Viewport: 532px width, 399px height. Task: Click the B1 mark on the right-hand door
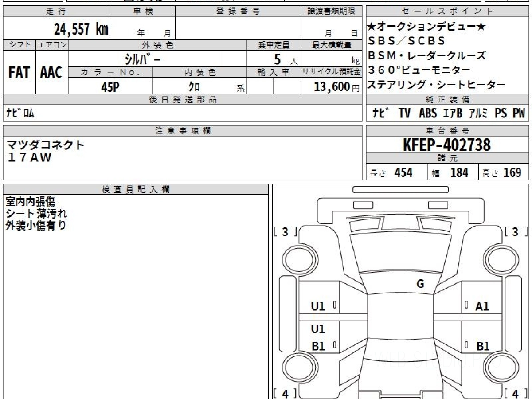point(483,346)
